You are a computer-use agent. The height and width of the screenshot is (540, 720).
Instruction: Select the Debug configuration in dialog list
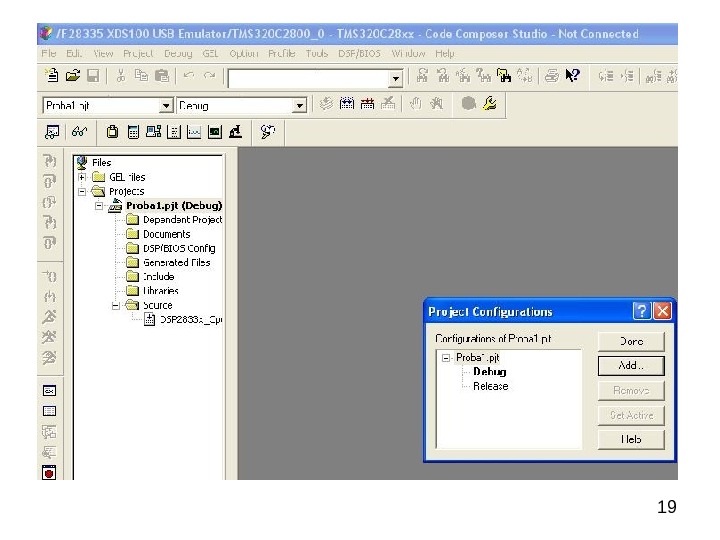point(489,372)
